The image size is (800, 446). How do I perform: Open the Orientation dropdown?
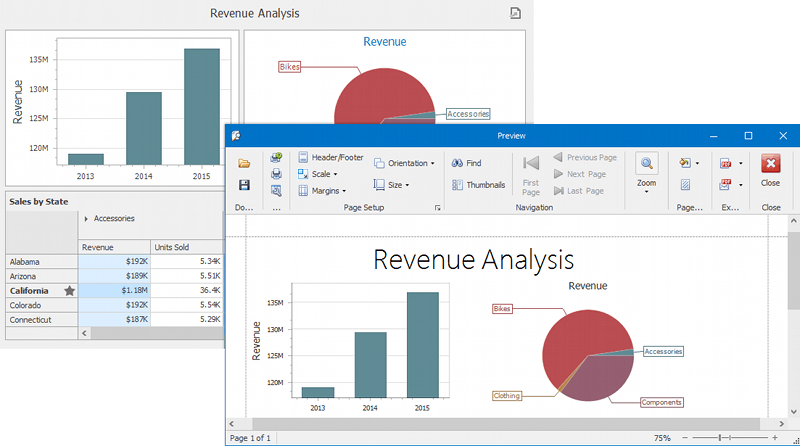[404, 163]
